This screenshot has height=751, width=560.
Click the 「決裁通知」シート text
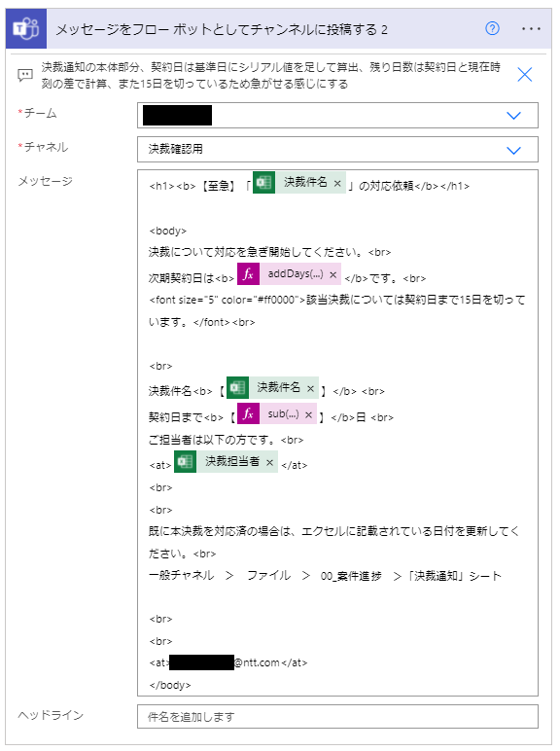(453, 576)
